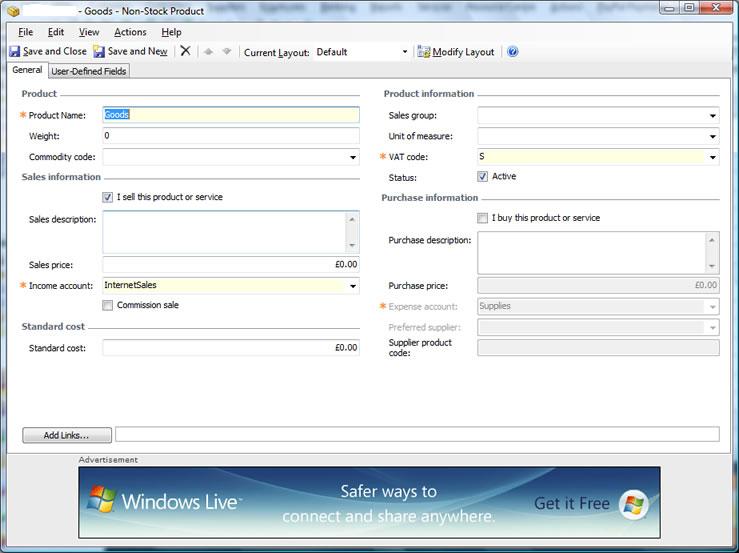Viewport: 739px width, 553px height.
Task: Click the Sales price field
Action: point(231,264)
